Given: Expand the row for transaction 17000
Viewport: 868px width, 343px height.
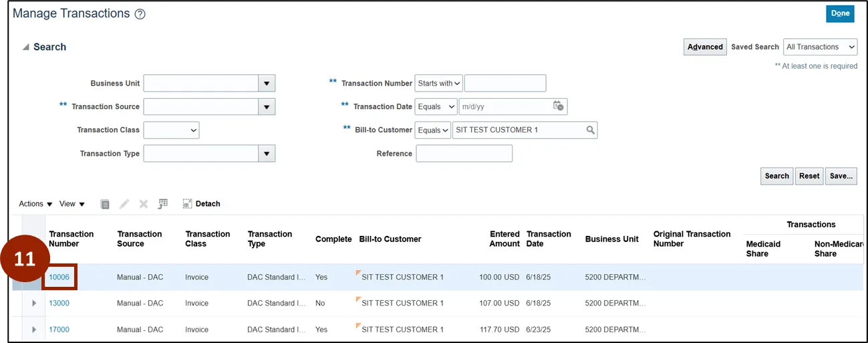Looking at the screenshot, I should [x=34, y=330].
